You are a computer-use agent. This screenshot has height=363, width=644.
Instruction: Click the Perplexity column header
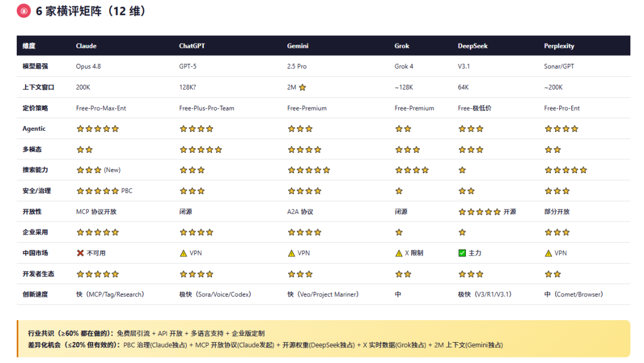coord(559,46)
